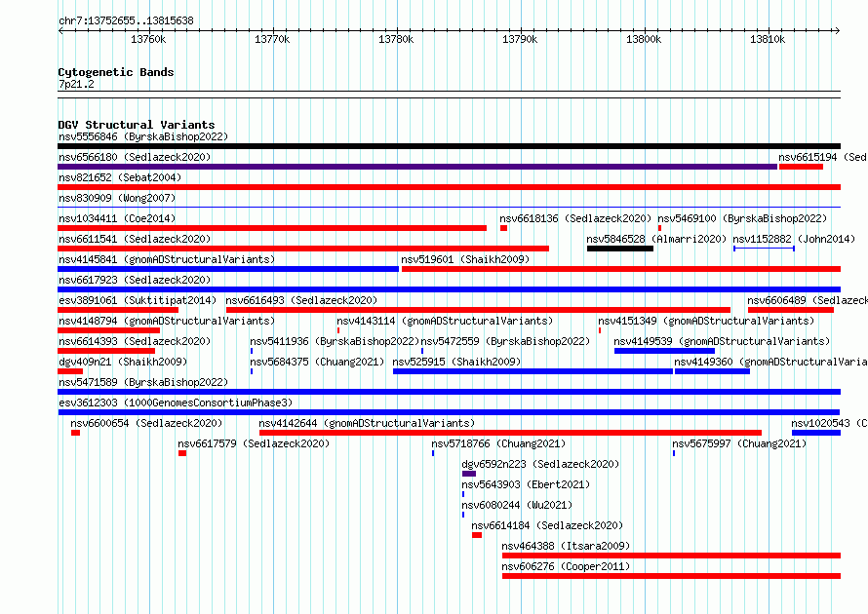Select the nsv6606489 variant label
868x614 pixels.
tap(808, 300)
